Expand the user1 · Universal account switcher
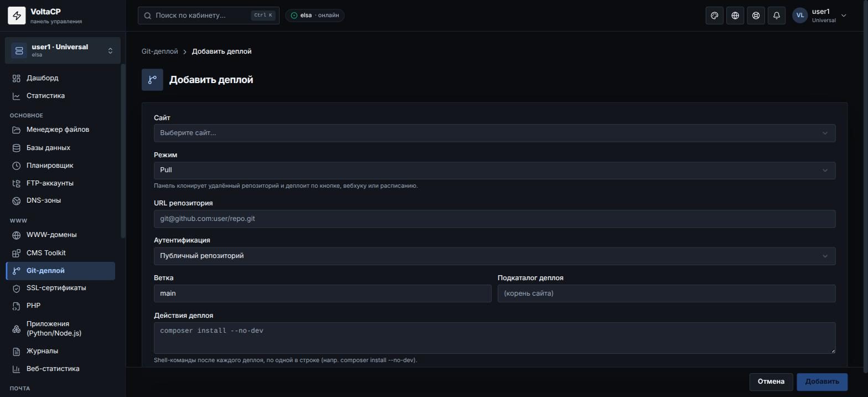Viewport: 868px width, 397px height. (x=63, y=51)
